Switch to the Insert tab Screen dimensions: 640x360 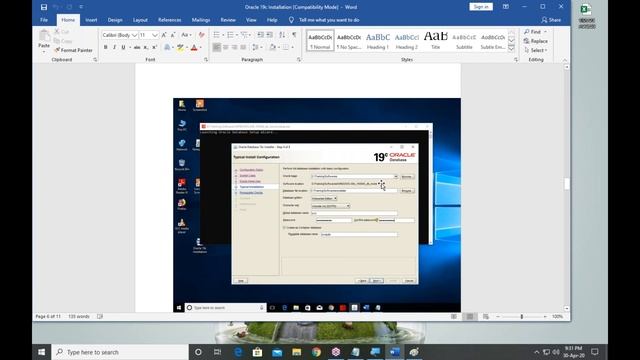(x=91, y=20)
